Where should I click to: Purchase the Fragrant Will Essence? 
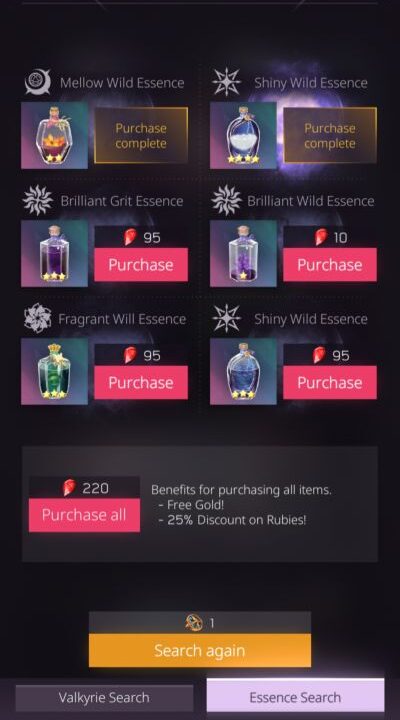point(141,382)
